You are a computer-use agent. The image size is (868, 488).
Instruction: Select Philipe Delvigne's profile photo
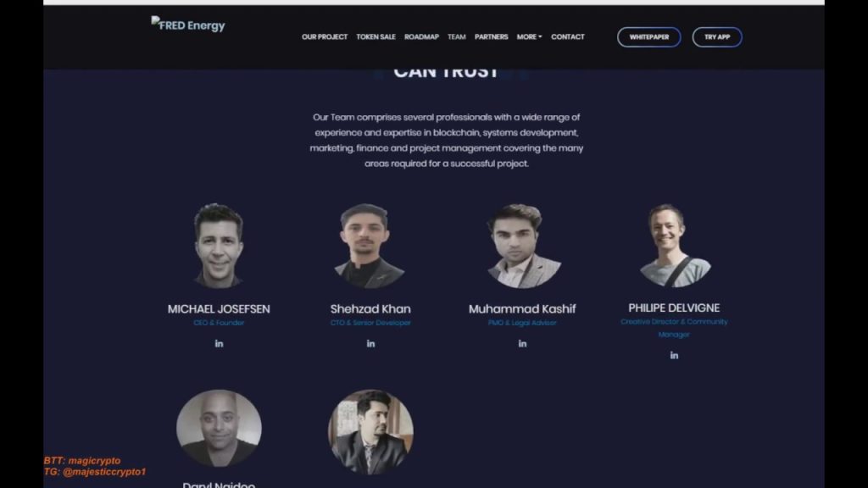pos(674,245)
